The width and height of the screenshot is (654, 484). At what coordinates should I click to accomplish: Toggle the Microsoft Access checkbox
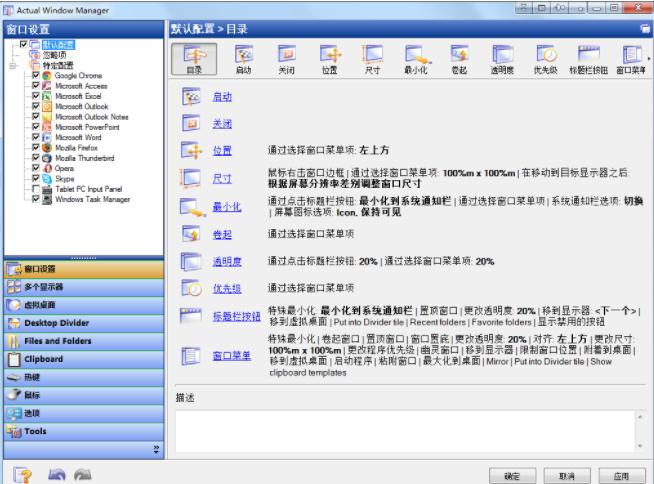(36, 85)
